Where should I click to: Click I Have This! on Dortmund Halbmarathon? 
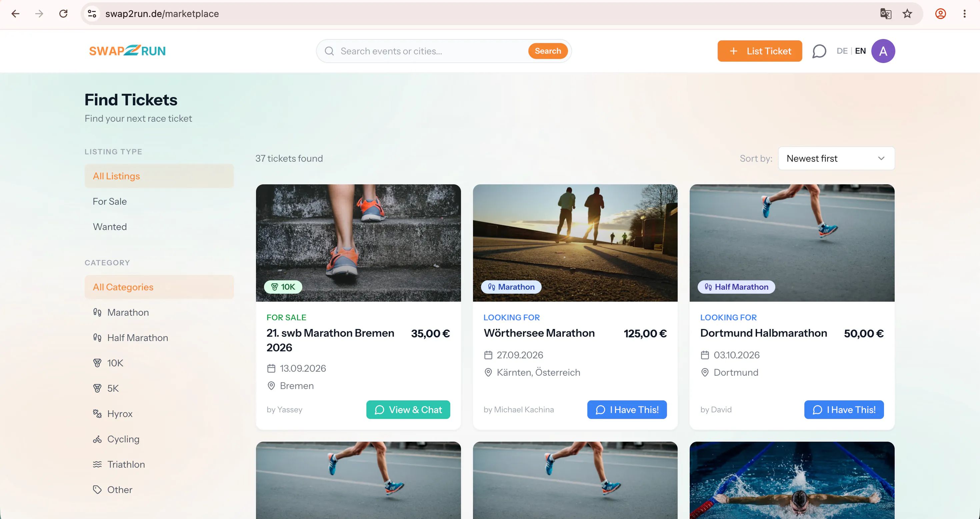click(x=843, y=409)
